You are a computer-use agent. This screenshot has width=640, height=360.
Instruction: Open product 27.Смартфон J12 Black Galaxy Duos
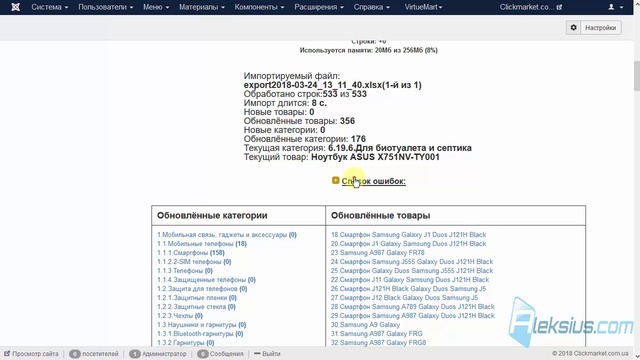coord(404,298)
